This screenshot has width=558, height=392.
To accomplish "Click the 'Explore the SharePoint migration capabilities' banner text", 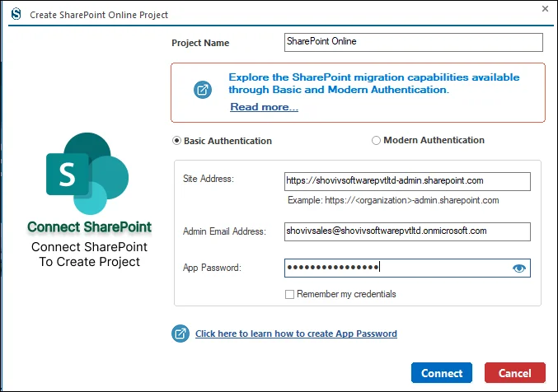I will [374, 83].
